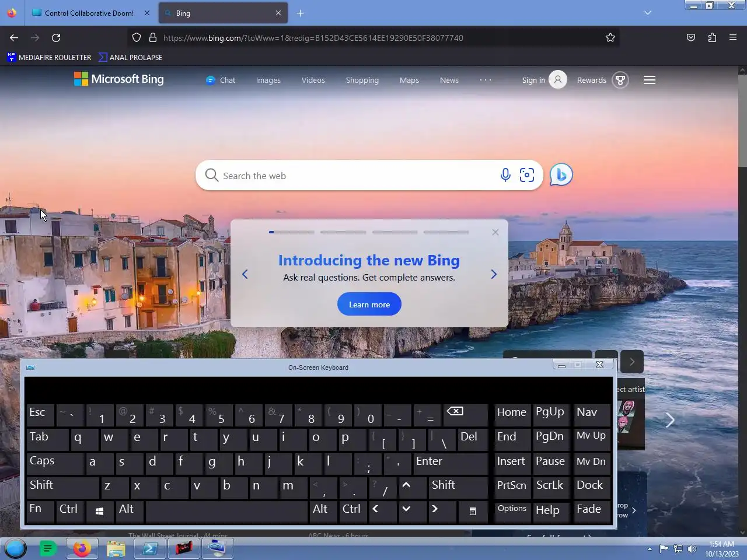Image resolution: width=747 pixels, height=560 pixels.
Task: Expand the list all tabs dropdown
Action: coord(648,13)
